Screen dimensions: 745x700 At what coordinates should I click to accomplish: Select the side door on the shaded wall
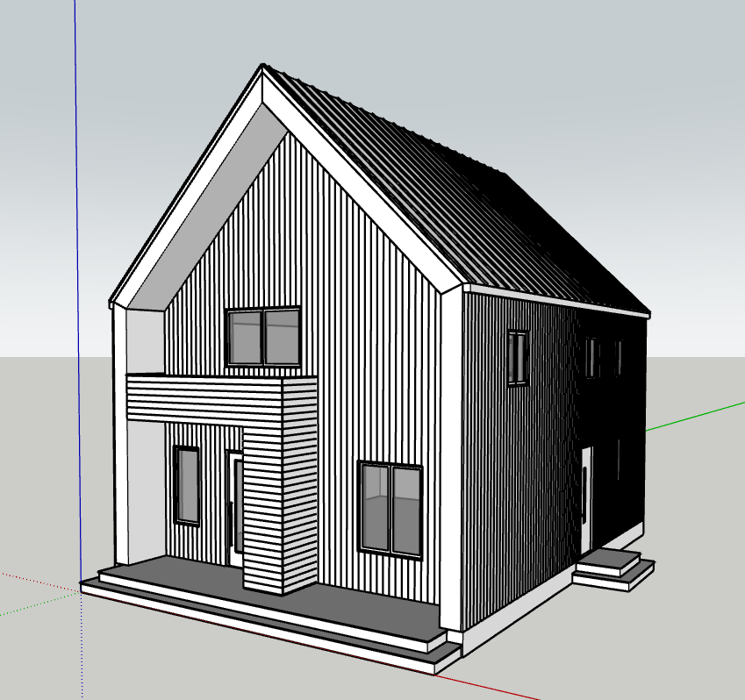coord(586,500)
